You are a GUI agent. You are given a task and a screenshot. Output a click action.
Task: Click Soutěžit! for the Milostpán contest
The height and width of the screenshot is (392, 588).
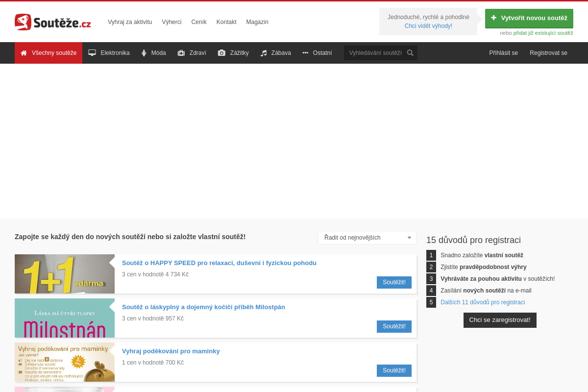coord(394,326)
